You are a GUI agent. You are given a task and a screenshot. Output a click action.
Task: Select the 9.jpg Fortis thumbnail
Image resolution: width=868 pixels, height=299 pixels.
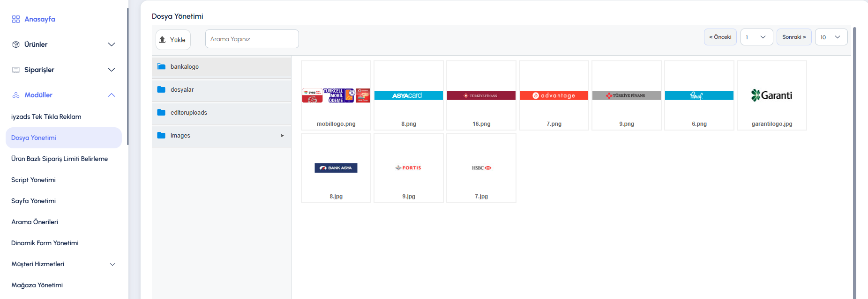(x=409, y=168)
